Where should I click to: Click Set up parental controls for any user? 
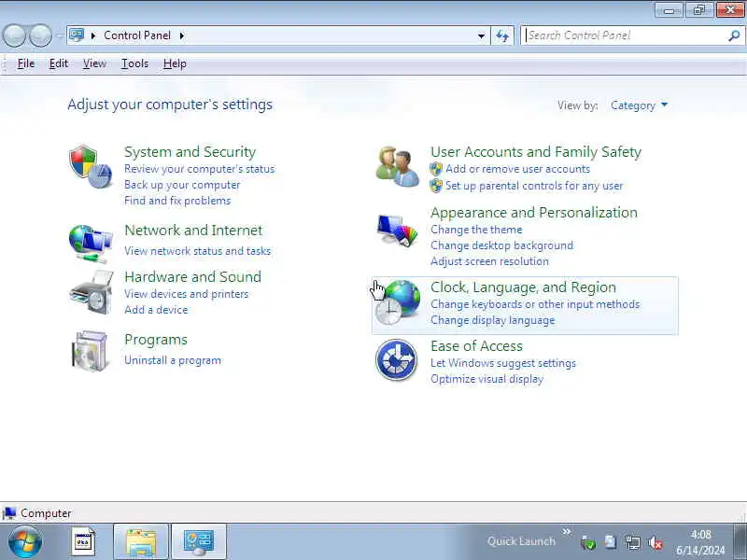pos(534,186)
